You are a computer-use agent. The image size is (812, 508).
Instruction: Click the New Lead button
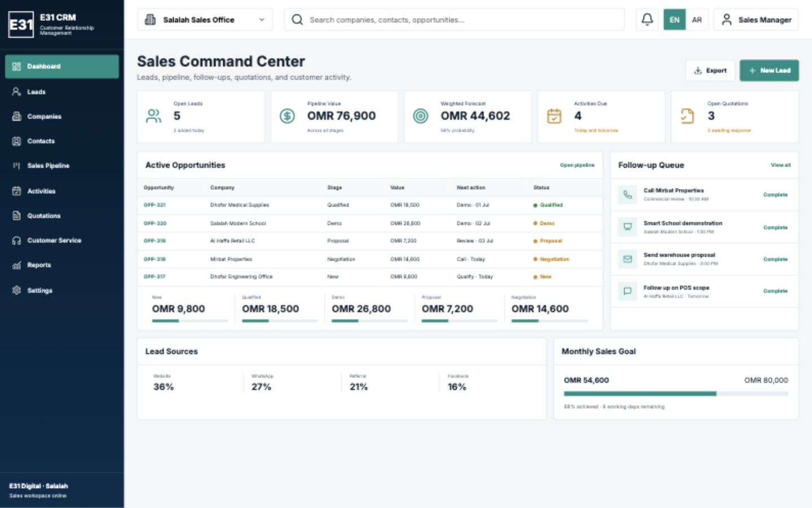pos(769,71)
